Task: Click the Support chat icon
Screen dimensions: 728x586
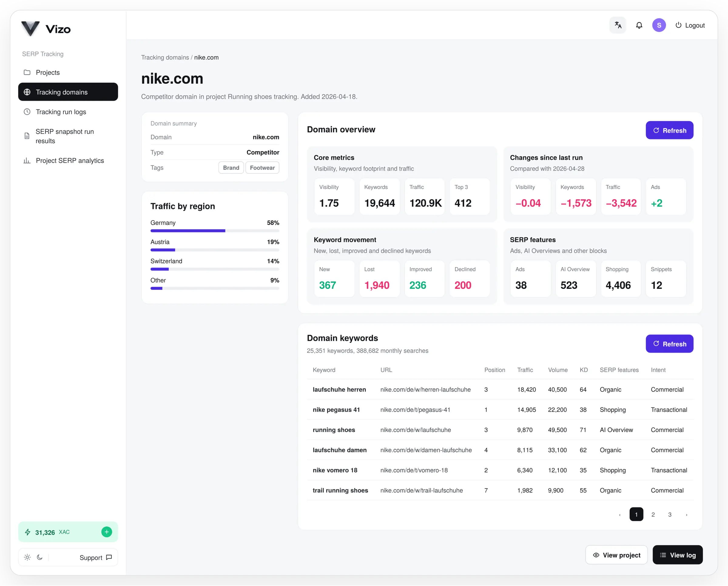Action: coord(109,557)
